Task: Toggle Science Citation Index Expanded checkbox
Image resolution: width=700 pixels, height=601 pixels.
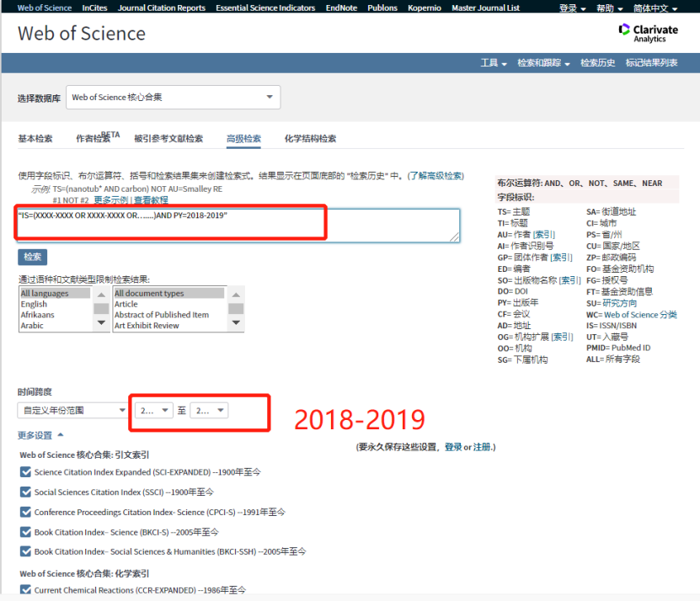Action: pos(25,472)
